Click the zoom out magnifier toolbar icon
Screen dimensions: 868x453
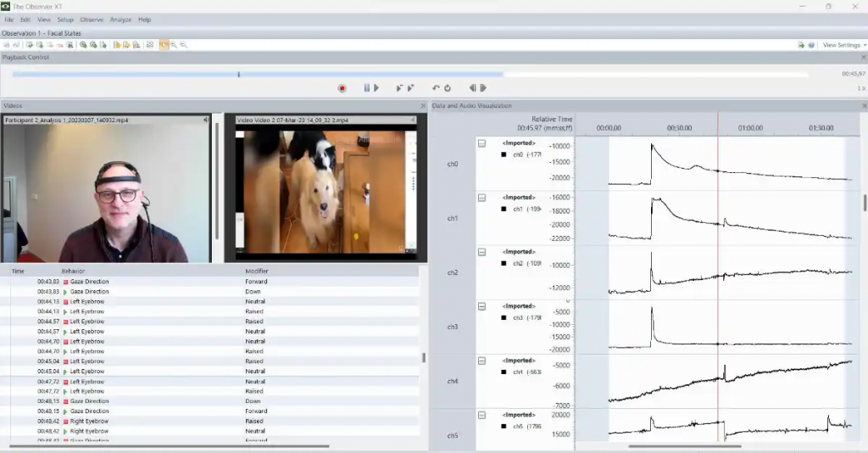184,45
